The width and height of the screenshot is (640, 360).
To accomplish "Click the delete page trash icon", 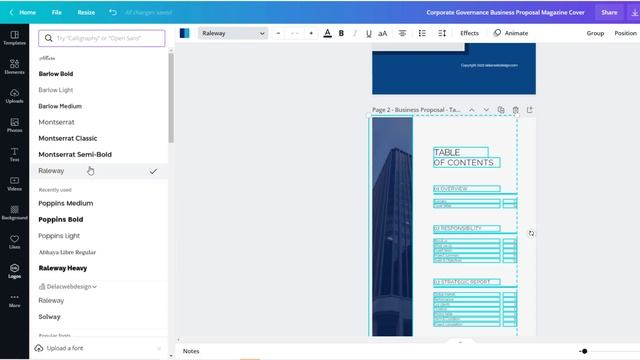I will point(516,110).
